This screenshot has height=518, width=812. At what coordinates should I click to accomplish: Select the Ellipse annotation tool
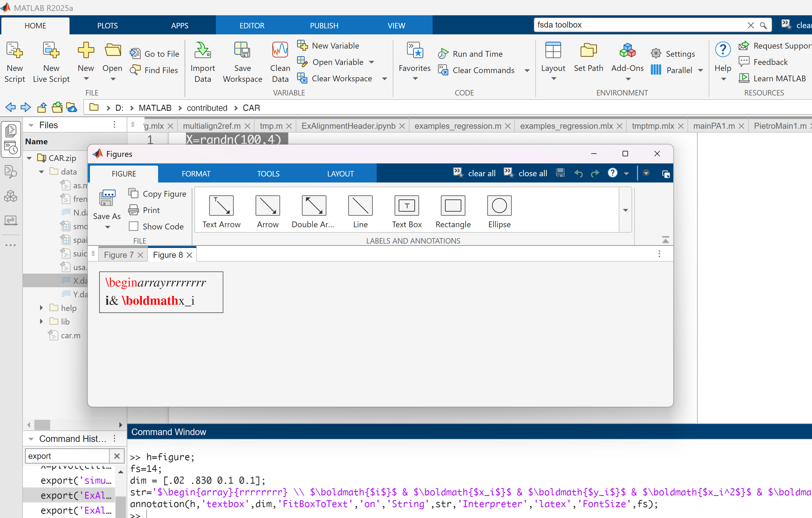tap(499, 205)
